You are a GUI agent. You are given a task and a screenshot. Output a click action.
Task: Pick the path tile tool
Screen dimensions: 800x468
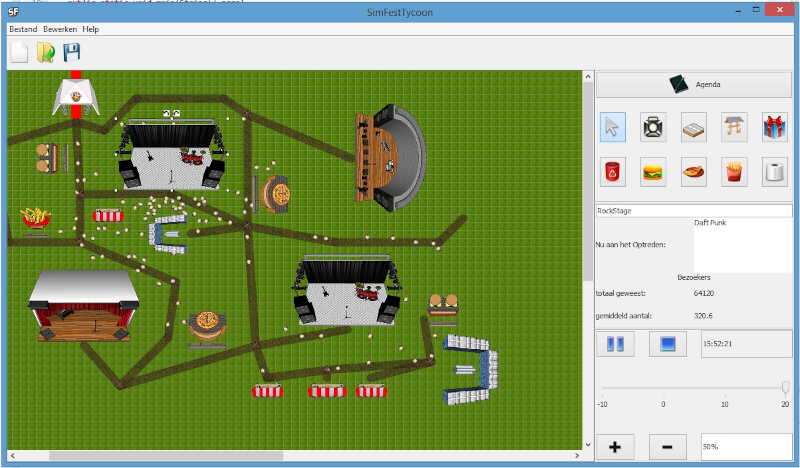tap(694, 127)
